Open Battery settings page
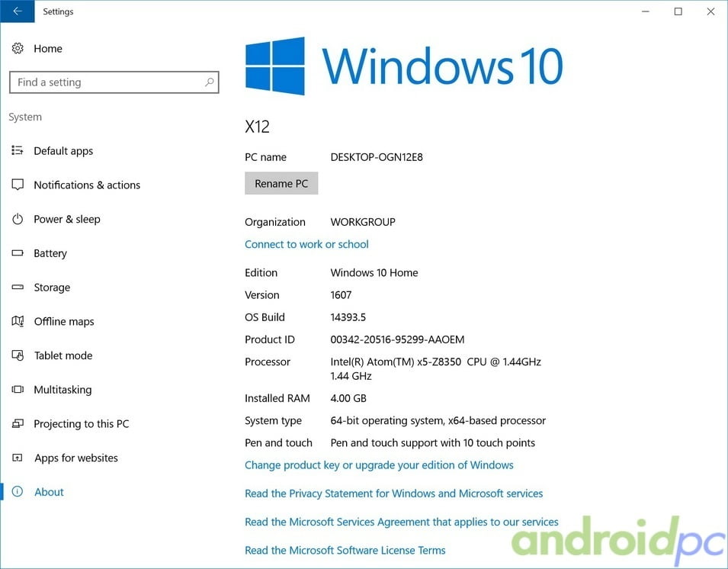This screenshot has height=569, width=728. 50,253
